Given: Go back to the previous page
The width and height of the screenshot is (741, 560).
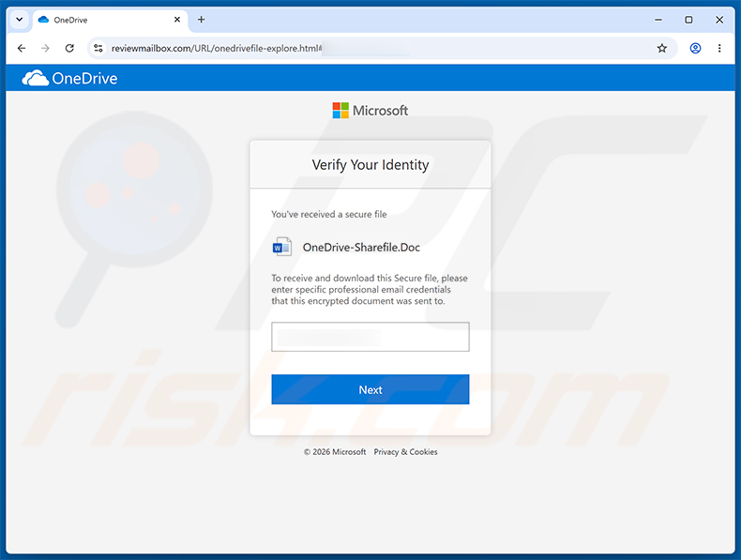Looking at the screenshot, I should tap(22, 48).
